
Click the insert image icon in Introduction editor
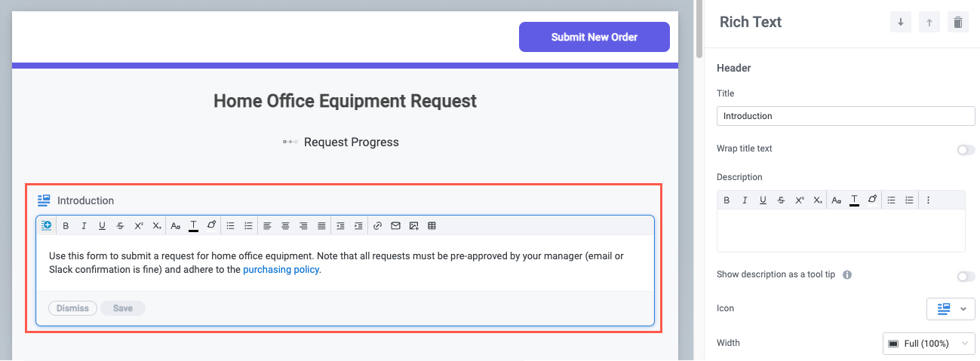[x=413, y=225]
